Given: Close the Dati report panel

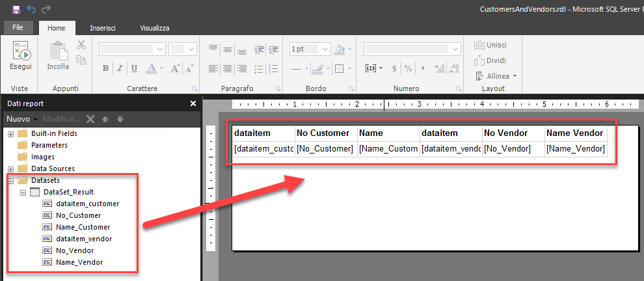Looking at the screenshot, I should pyautogui.click(x=193, y=103).
